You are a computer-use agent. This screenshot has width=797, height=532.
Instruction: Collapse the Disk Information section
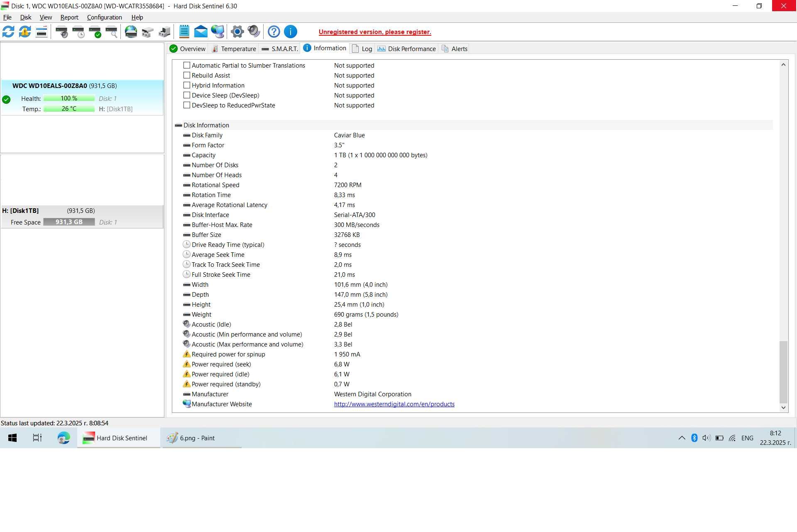[x=178, y=125]
